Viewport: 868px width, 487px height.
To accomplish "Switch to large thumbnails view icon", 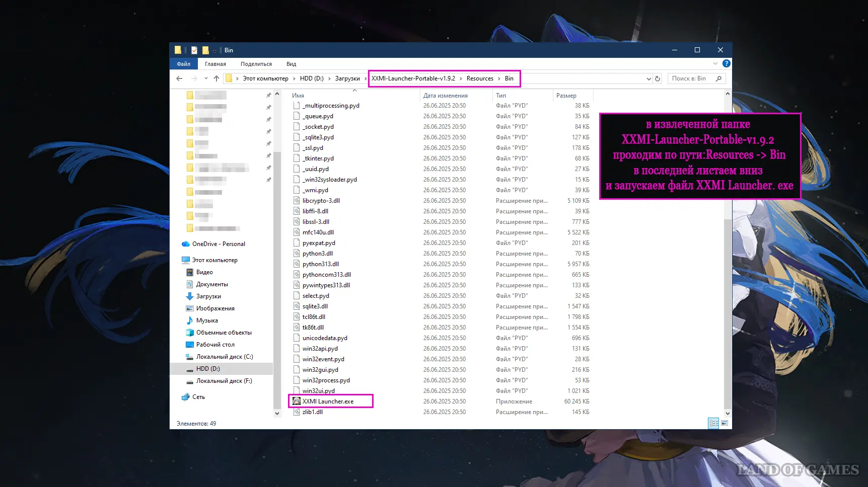I will [x=725, y=423].
